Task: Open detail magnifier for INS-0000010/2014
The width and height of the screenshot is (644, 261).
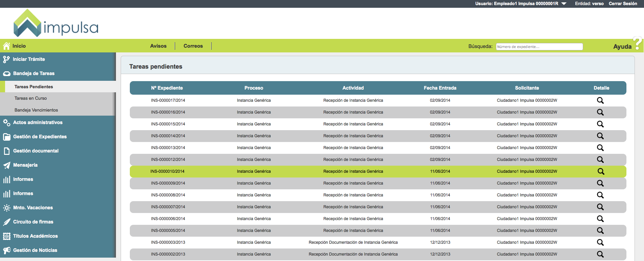Action: 601,171
